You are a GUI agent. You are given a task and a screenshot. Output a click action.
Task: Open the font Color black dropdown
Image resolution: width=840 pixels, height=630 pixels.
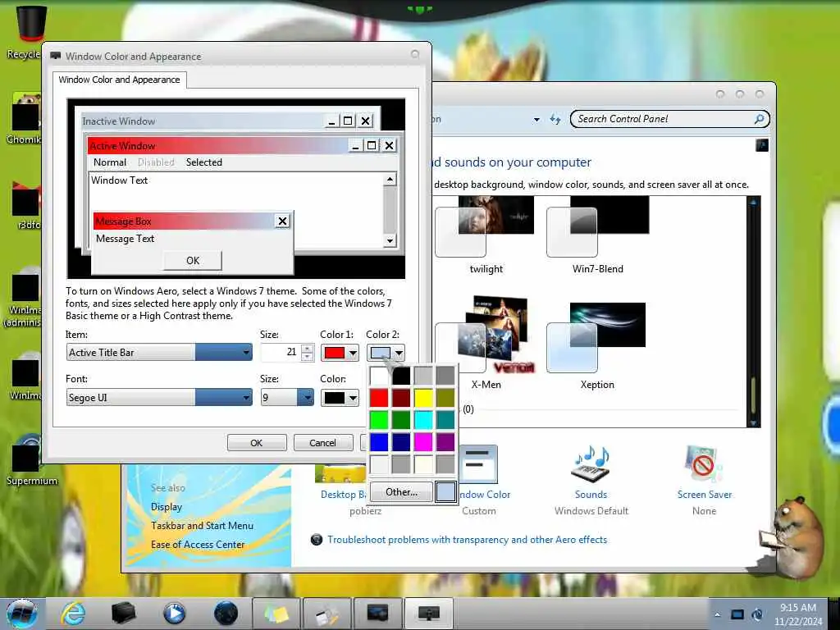point(340,398)
